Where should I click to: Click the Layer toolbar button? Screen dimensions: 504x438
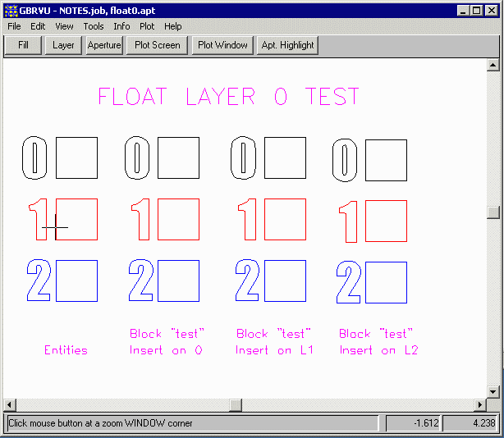pyautogui.click(x=63, y=45)
